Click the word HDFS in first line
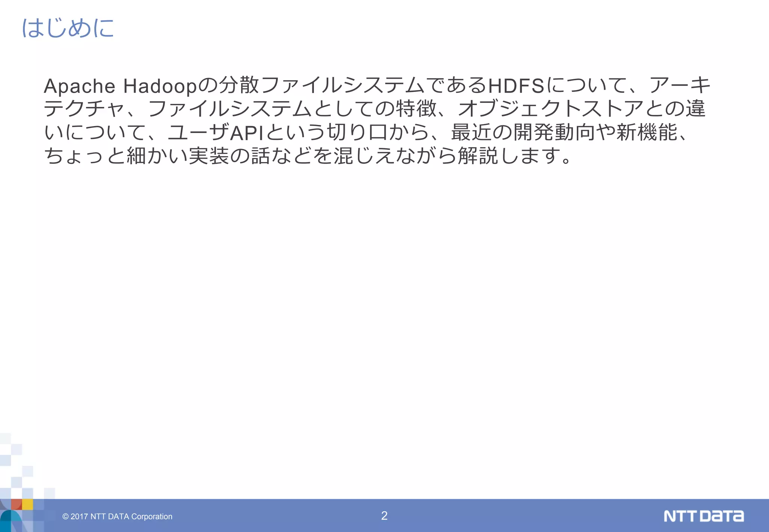 [516, 86]
